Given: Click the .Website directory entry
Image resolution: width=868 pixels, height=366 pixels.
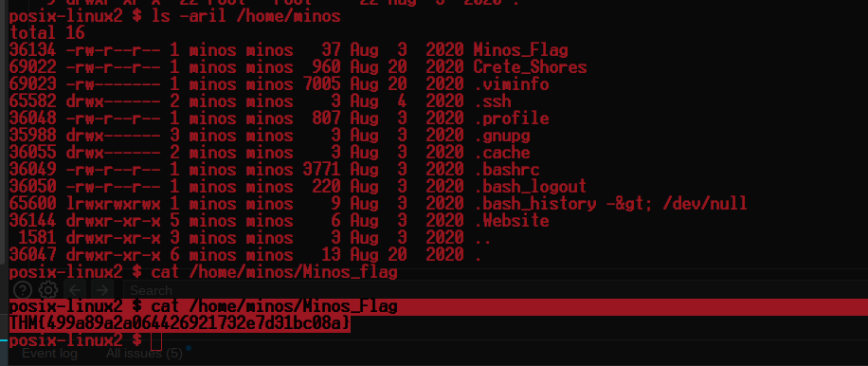Looking at the screenshot, I should (x=511, y=222).
